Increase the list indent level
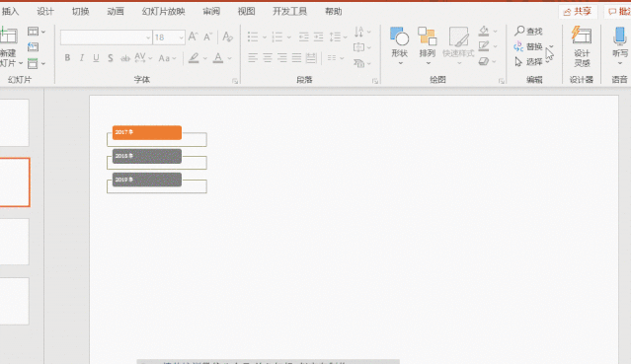 [x=319, y=37]
